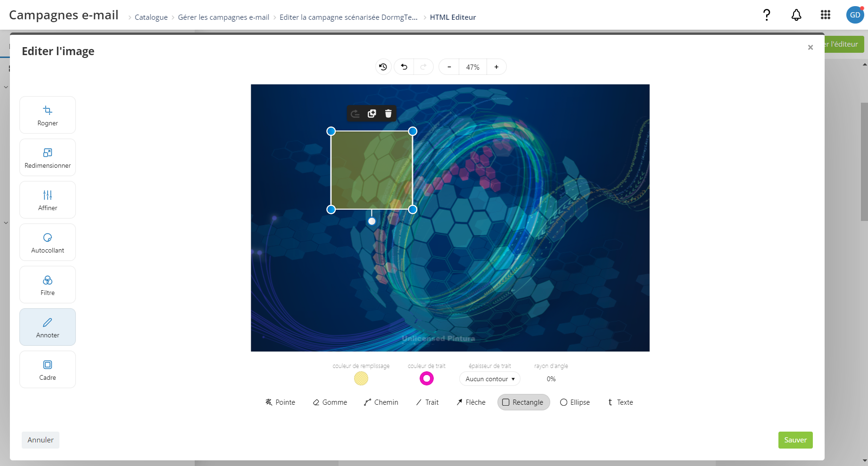Select the Flèche arrow tool
The height and width of the screenshot is (466, 868).
[x=471, y=402]
